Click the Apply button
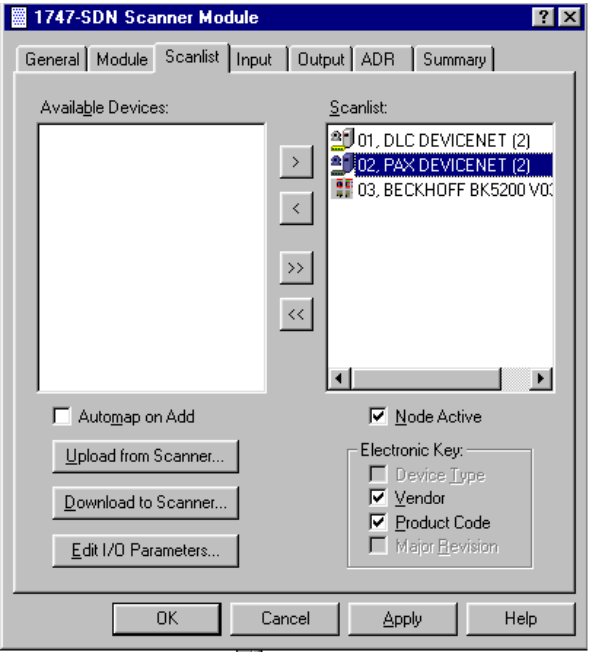Viewport: 589px width, 652px height. click(403, 618)
